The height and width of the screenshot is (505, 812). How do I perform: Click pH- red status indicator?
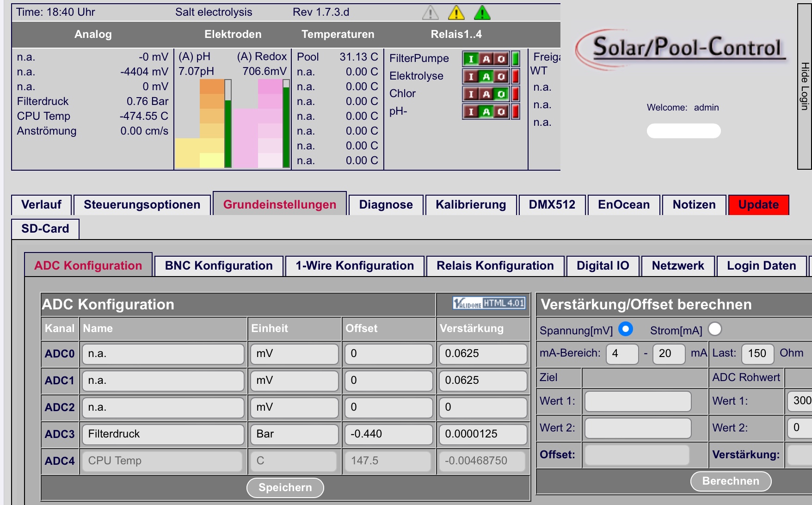(516, 111)
